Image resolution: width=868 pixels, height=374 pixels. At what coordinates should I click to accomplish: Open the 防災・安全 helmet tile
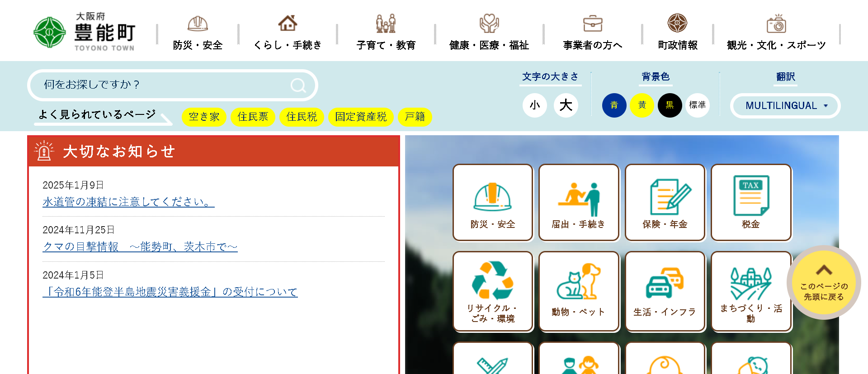click(493, 202)
